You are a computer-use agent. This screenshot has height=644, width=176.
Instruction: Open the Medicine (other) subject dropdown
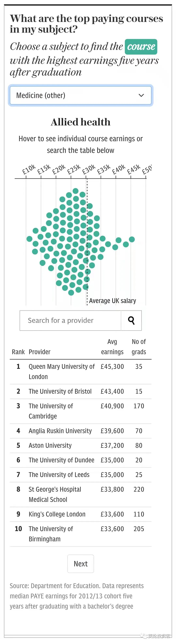coord(81,95)
